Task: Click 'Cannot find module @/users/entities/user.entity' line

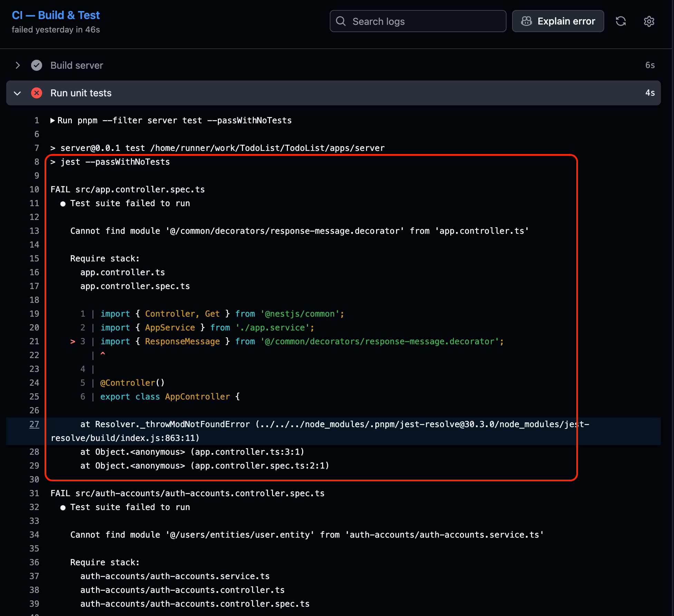Action: 307,535
